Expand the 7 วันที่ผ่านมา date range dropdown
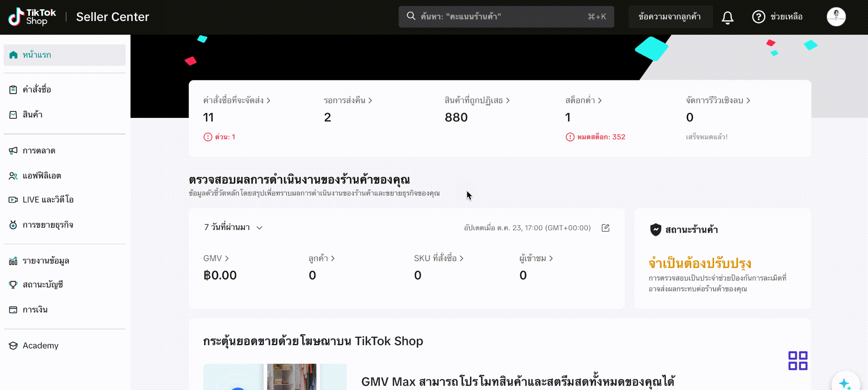The width and height of the screenshot is (868, 390). pyautogui.click(x=233, y=227)
